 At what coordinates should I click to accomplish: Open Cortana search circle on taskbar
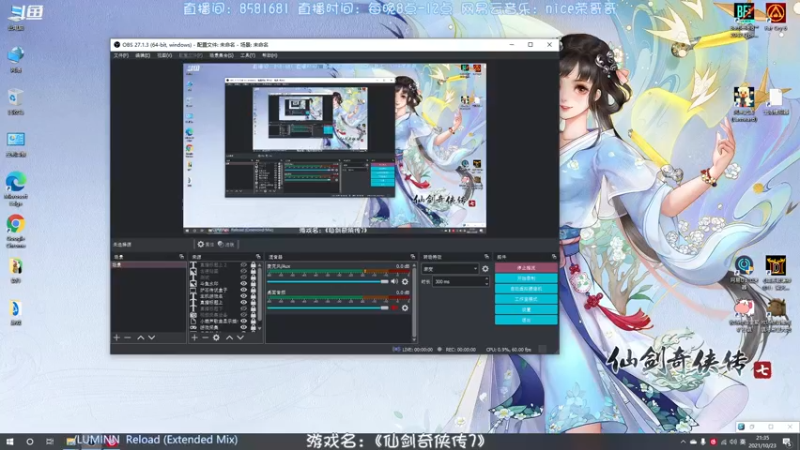30,442
